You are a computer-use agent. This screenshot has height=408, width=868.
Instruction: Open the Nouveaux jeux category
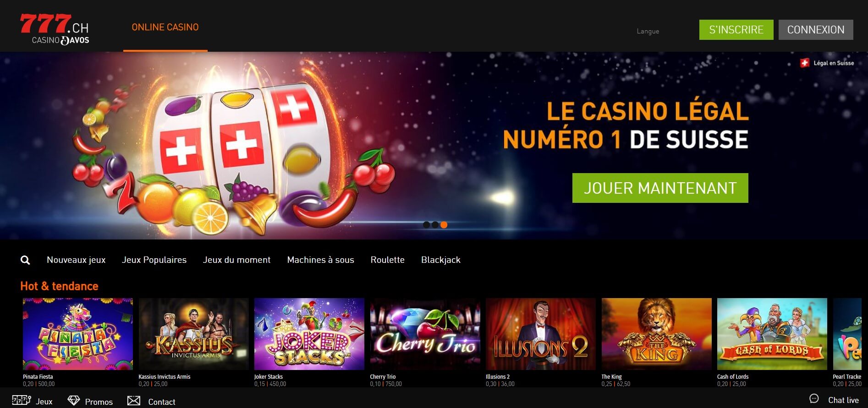(76, 260)
